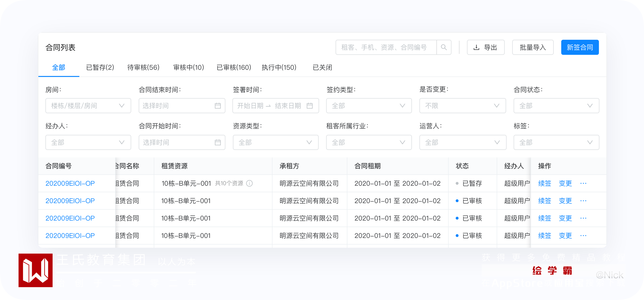Screen dimensions: 644x300
Task: Click the search magnifier icon
Action: (444, 47)
